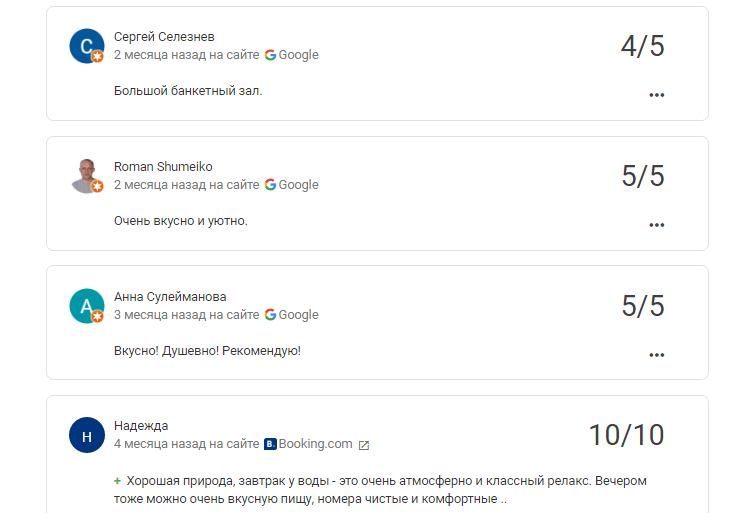Click Анна Сулейманова's avatar icon
Viewport: 751px width, 513px height.
click(87, 305)
